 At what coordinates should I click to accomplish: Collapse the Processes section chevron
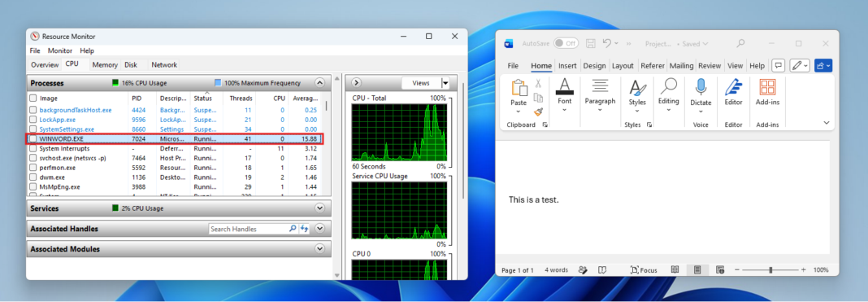tap(319, 82)
